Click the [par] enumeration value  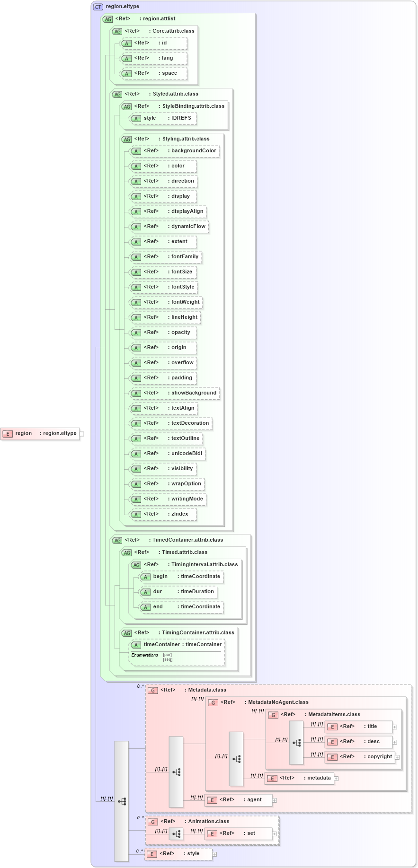coord(168,655)
